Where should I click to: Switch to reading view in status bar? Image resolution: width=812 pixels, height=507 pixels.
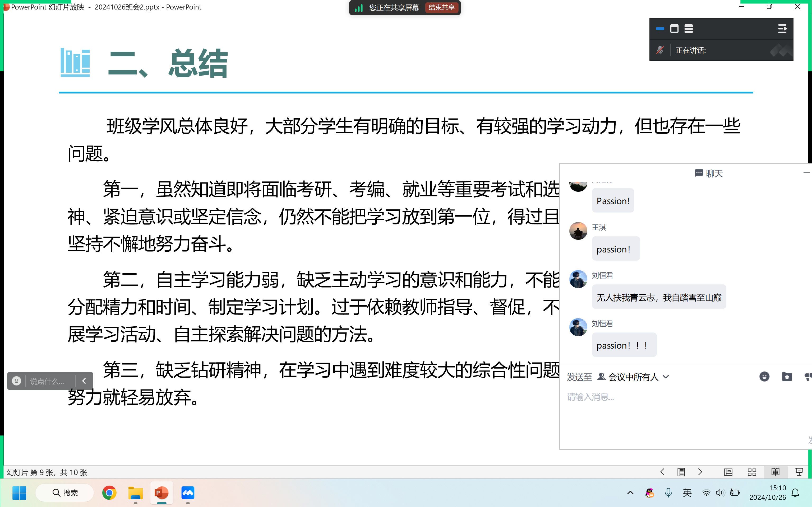(775, 472)
